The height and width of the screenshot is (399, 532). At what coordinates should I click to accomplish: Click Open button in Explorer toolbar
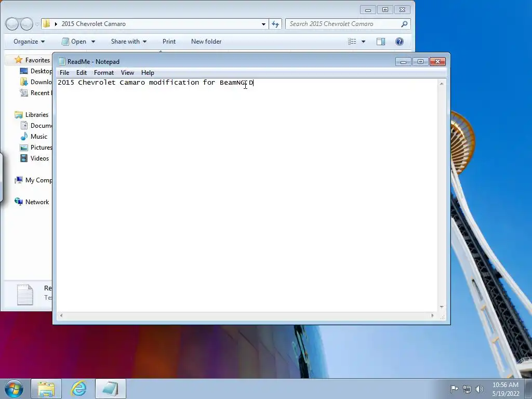pyautogui.click(x=74, y=42)
